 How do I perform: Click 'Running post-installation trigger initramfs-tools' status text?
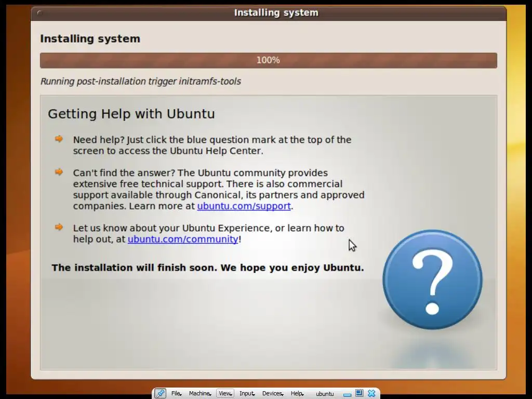click(141, 82)
